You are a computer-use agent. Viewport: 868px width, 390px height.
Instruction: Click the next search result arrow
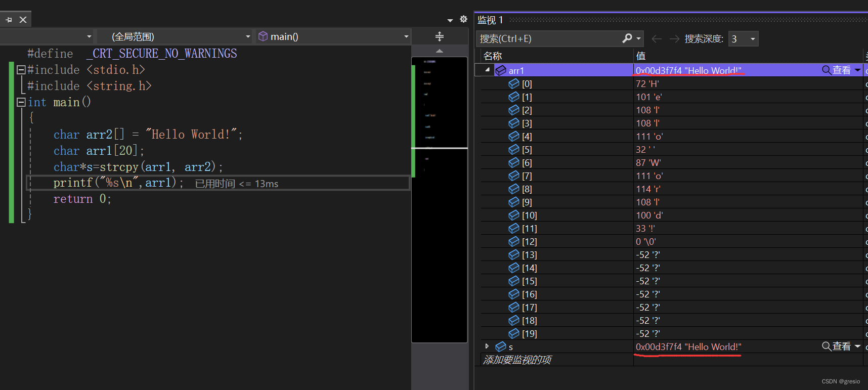674,39
